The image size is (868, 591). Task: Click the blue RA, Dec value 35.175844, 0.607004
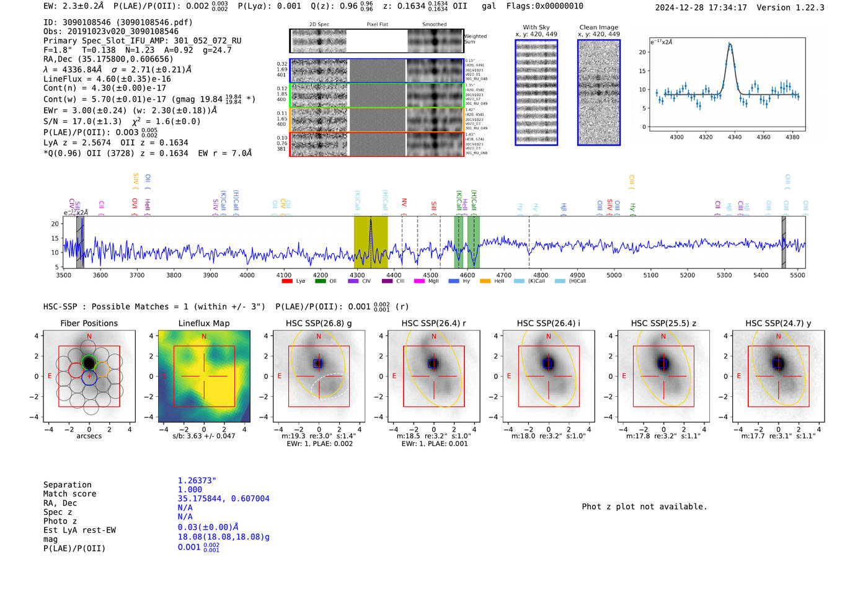click(224, 499)
